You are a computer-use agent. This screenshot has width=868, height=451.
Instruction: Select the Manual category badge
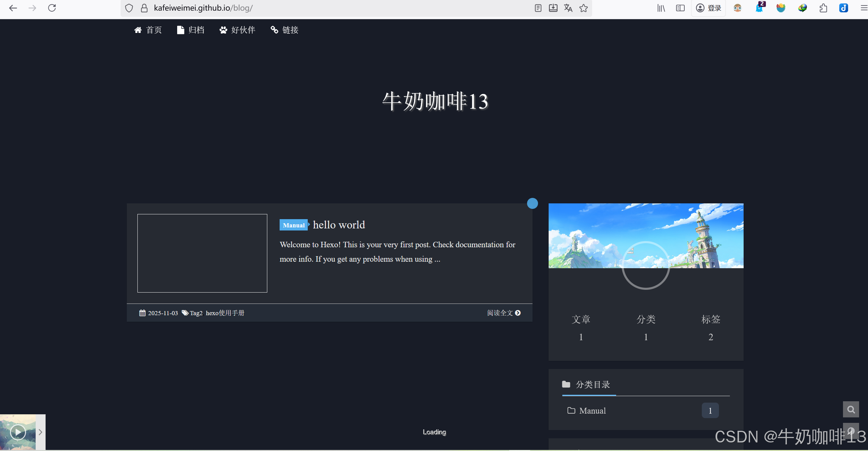[294, 225]
